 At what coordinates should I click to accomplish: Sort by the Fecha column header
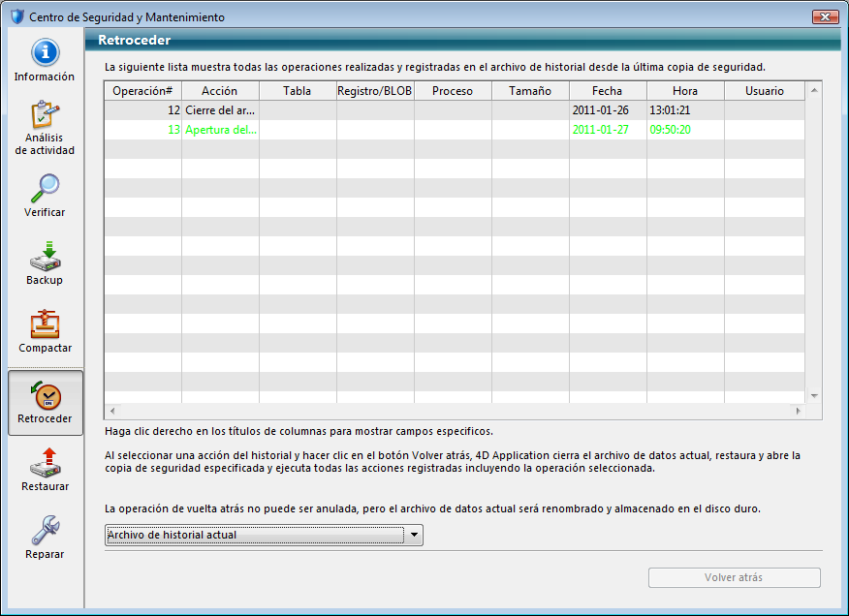pyautogui.click(x=608, y=91)
